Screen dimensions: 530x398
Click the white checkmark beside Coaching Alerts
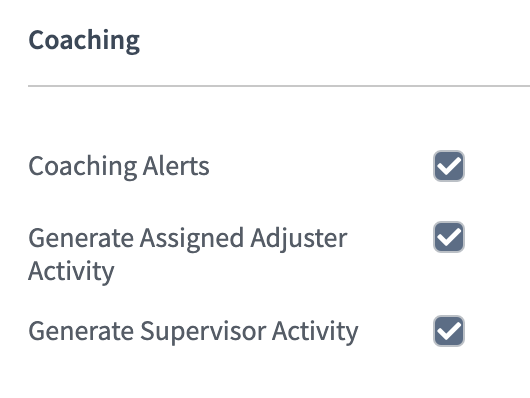(x=449, y=166)
